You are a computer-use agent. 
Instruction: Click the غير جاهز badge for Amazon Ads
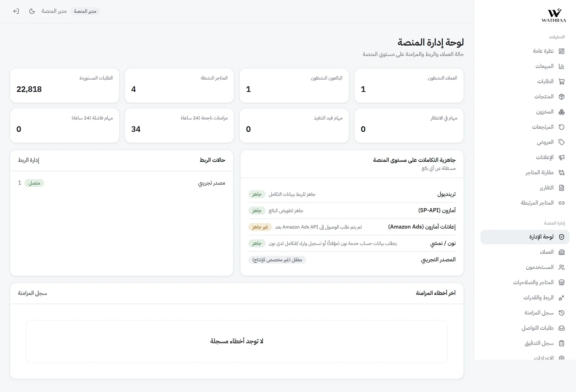pos(260,227)
